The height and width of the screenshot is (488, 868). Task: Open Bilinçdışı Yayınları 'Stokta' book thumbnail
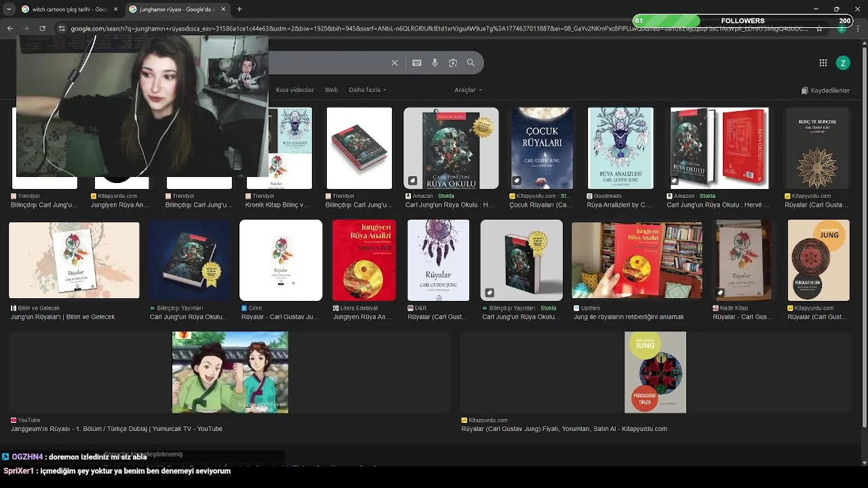[x=521, y=260]
